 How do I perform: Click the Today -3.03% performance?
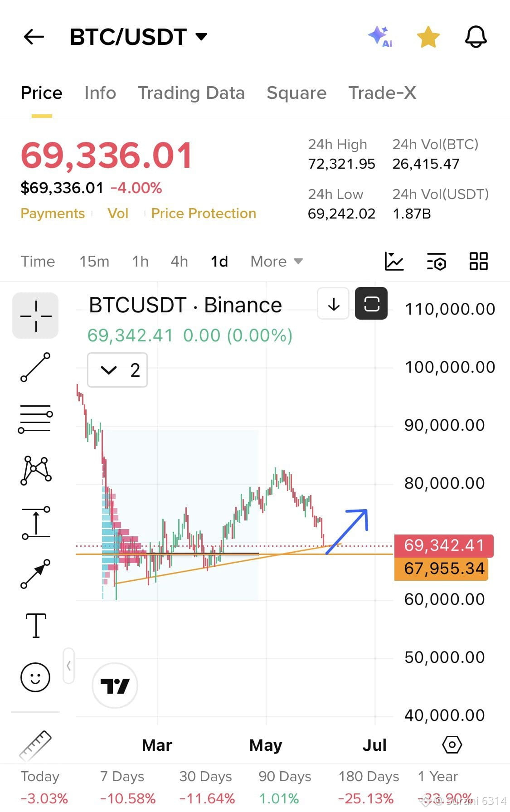pos(44,788)
